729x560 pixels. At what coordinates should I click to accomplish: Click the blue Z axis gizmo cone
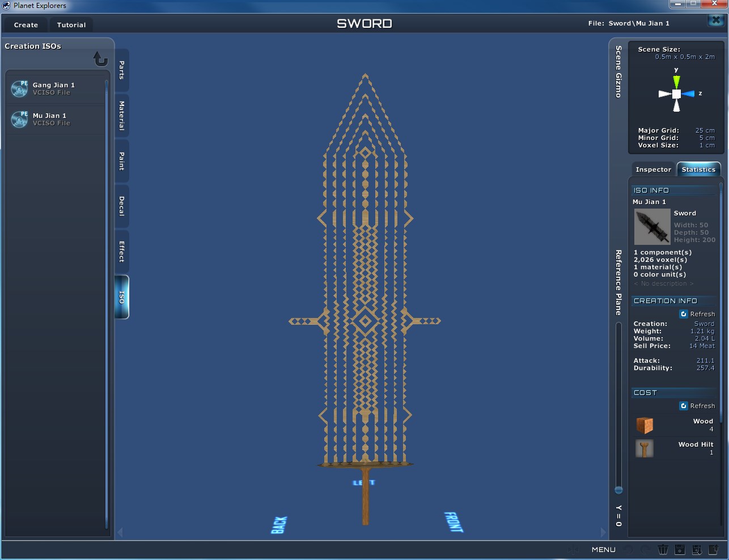pos(688,94)
